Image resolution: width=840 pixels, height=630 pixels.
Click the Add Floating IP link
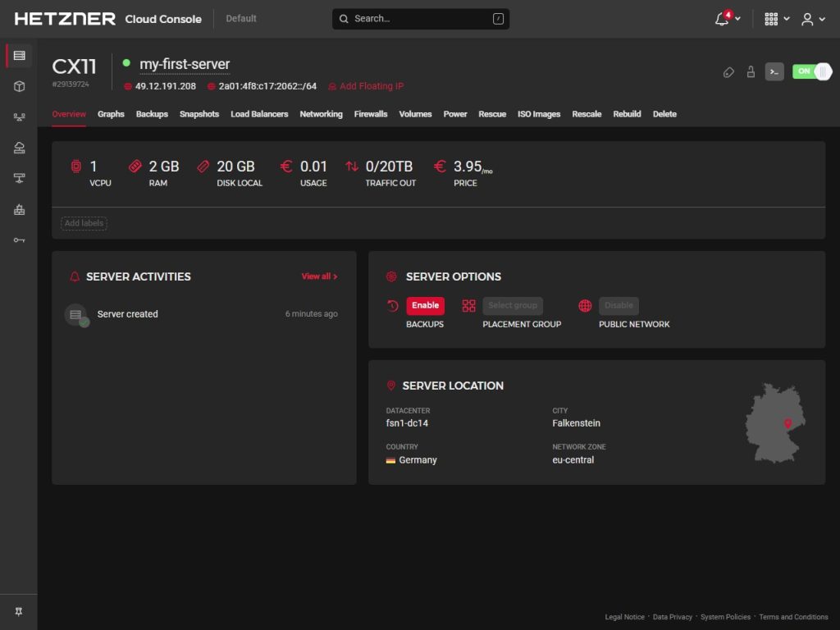point(371,86)
